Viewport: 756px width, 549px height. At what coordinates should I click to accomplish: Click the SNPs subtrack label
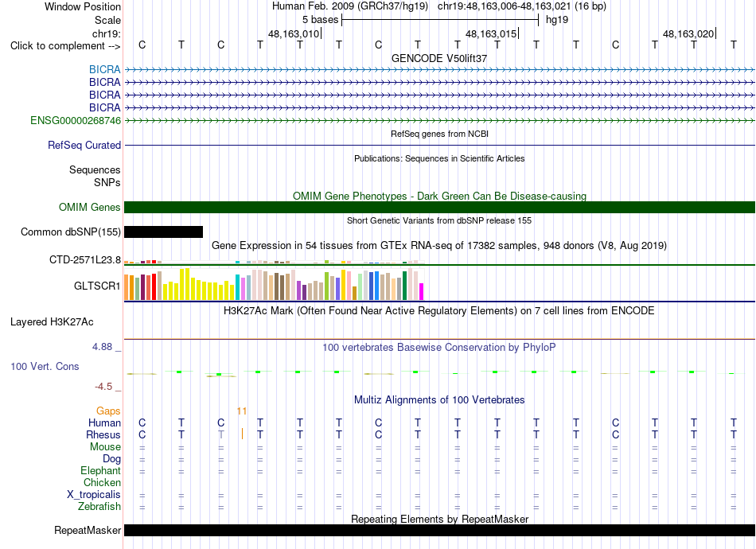(x=107, y=183)
